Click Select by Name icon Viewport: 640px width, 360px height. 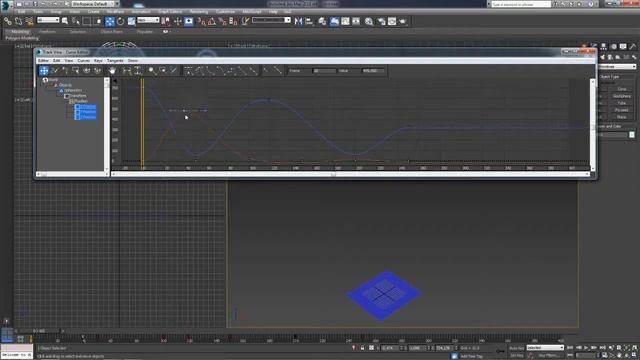point(76,21)
